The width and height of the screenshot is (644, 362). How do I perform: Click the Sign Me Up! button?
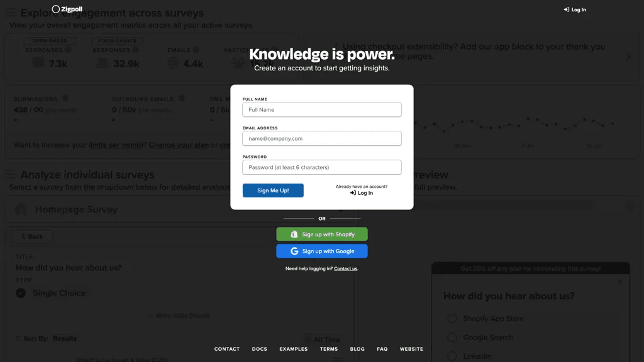coord(273,190)
